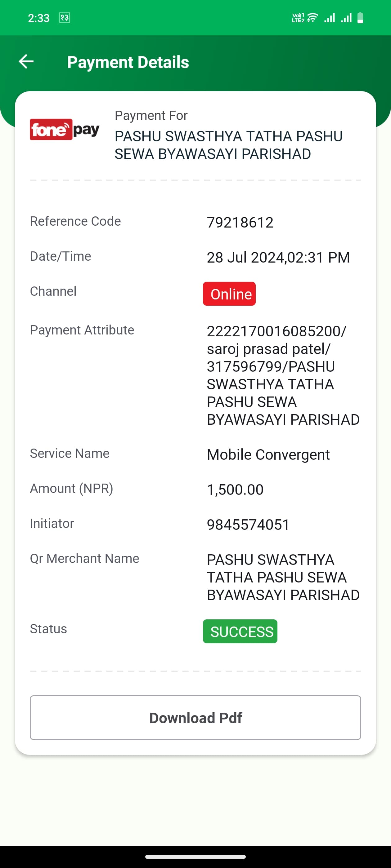391x868 pixels.
Task: Tap the battery icon in status bar
Action: (x=360, y=18)
